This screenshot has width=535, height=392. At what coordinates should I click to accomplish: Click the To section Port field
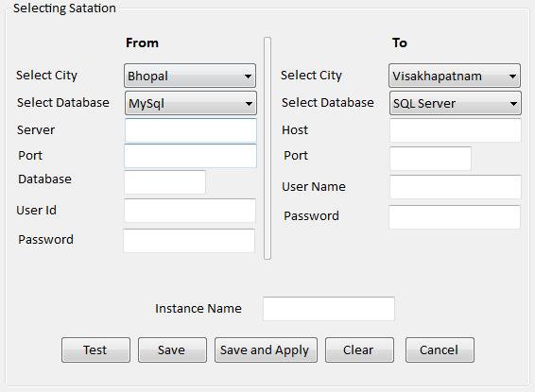[x=431, y=159]
